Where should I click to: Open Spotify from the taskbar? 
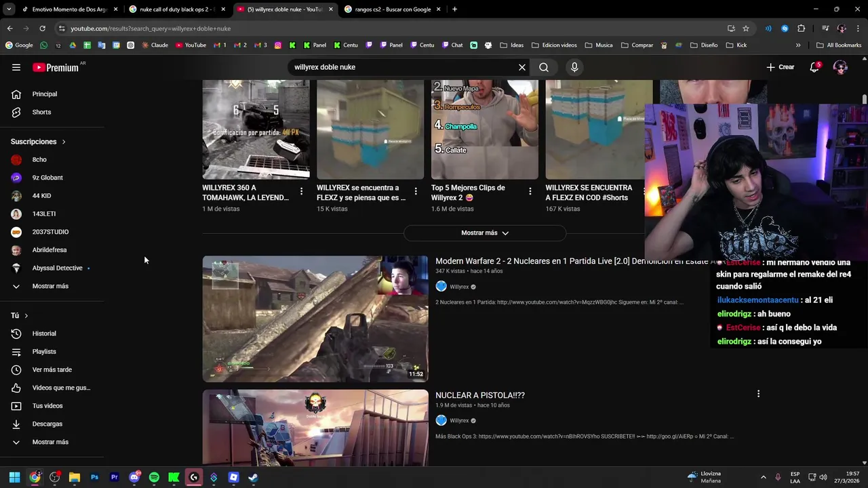154,477
